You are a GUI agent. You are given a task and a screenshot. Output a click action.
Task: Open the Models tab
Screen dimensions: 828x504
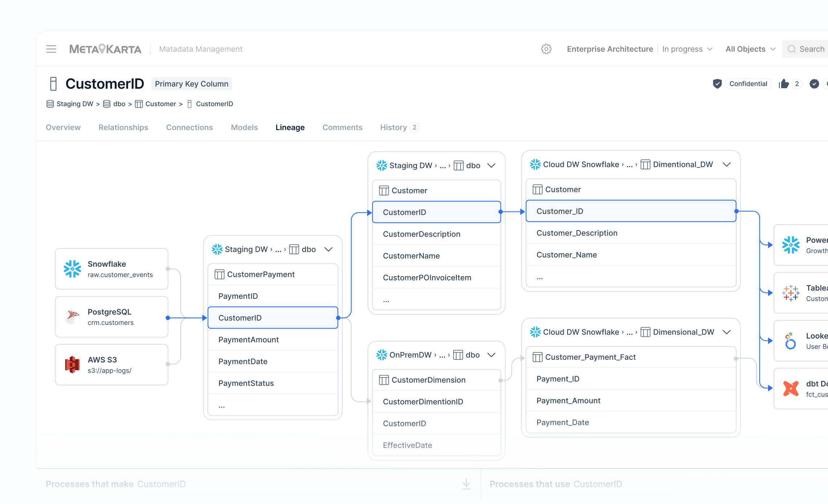pyautogui.click(x=244, y=127)
